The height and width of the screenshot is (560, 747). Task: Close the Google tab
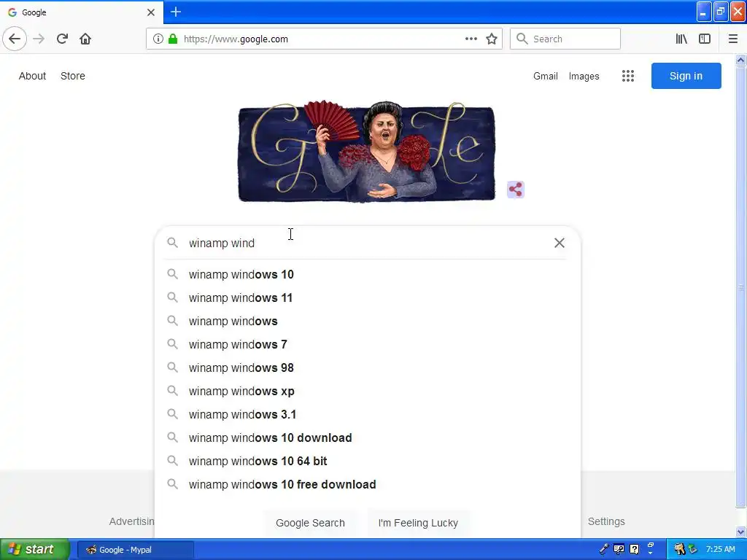tap(150, 12)
